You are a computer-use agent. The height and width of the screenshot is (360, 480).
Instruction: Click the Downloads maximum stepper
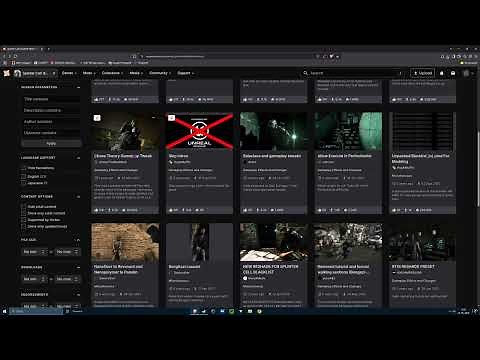(76, 279)
